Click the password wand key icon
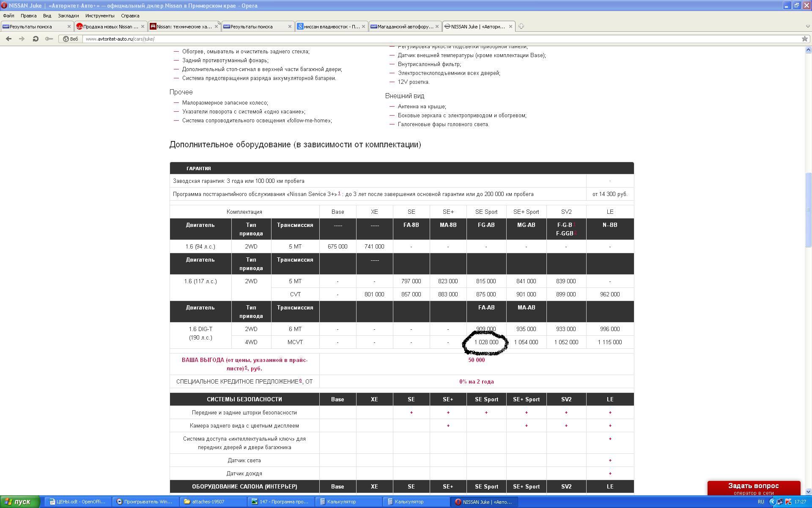 coord(49,39)
